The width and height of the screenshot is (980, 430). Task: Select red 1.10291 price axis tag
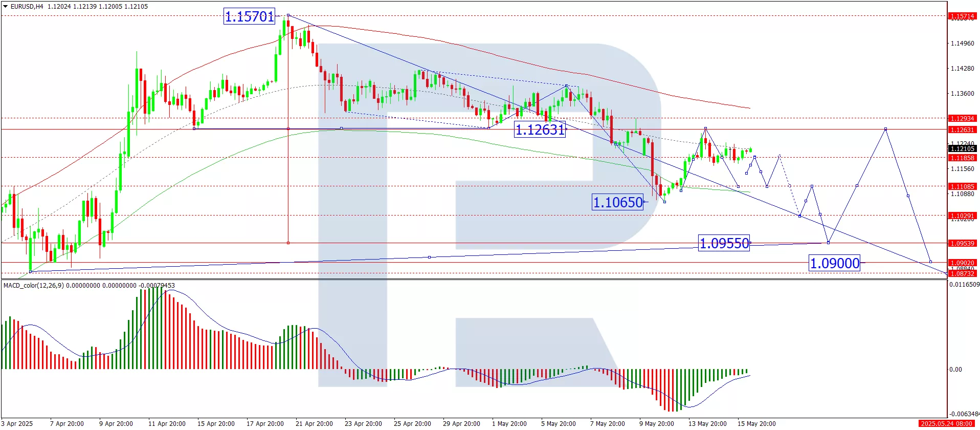tap(962, 216)
